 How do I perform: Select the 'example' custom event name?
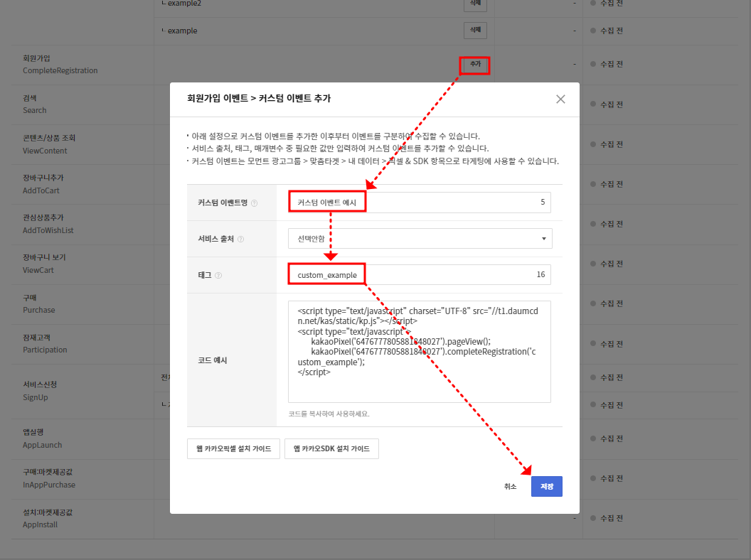pos(182,31)
